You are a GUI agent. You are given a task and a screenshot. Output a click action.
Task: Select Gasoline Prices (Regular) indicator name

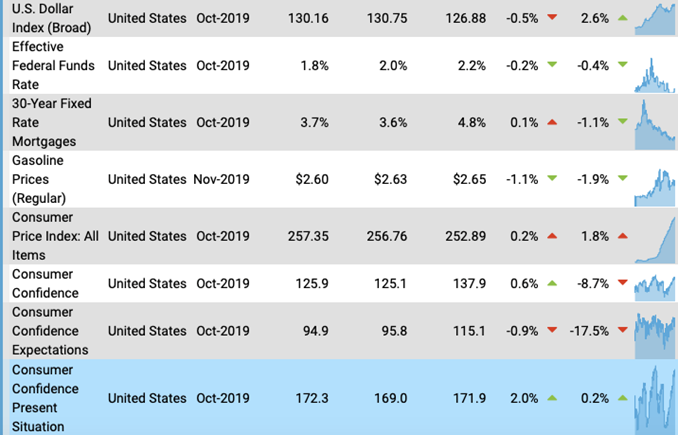point(39,179)
